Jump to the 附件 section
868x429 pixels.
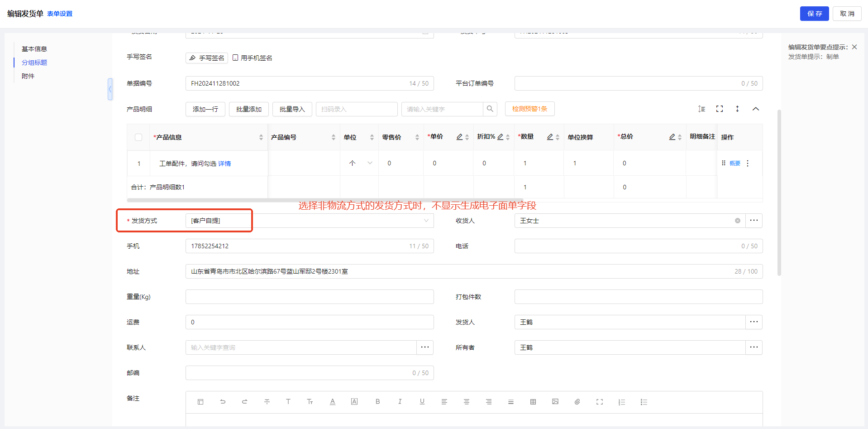[x=28, y=76]
